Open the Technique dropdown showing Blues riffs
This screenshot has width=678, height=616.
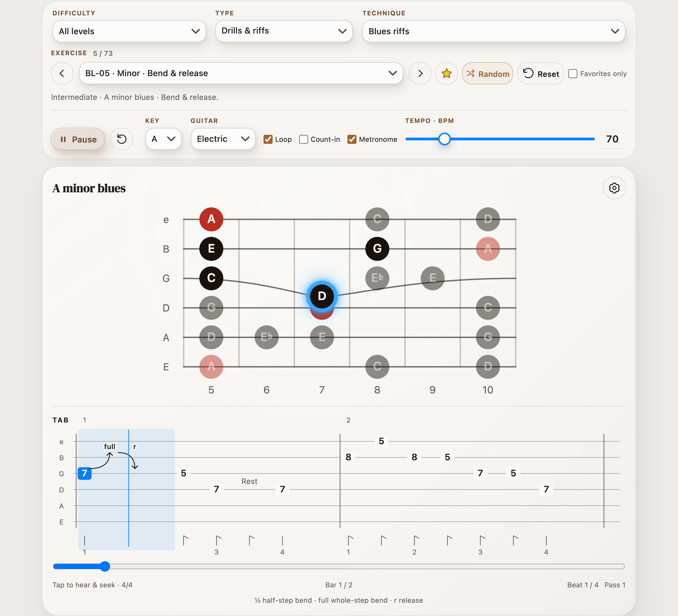click(x=493, y=31)
